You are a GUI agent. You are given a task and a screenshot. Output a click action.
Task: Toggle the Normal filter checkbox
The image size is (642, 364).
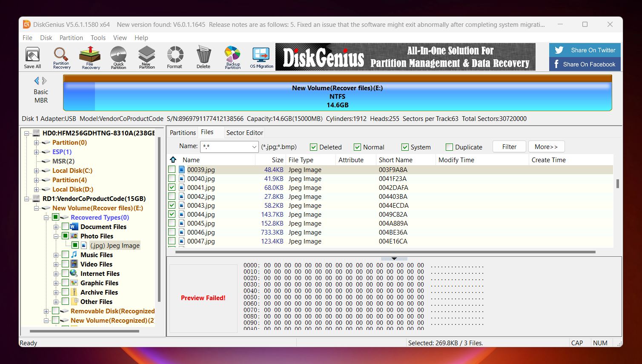(357, 147)
